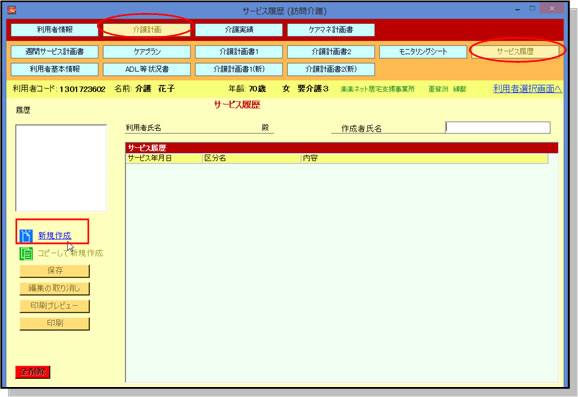Open ADL等状況書 sub-tab
This screenshot has width=578, height=397.
[x=147, y=69]
